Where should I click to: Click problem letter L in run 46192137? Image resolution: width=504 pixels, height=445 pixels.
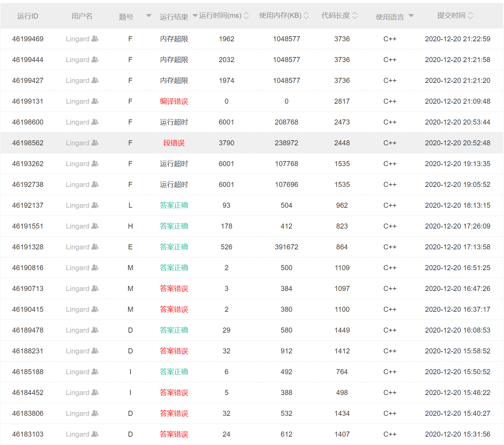(x=130, y=205)
